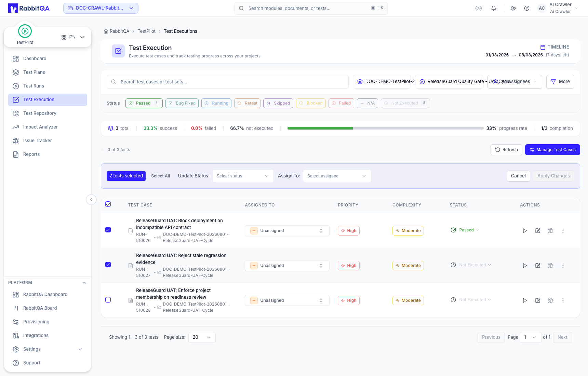Toggle the Skipped status filter

(x=278, y=103)
